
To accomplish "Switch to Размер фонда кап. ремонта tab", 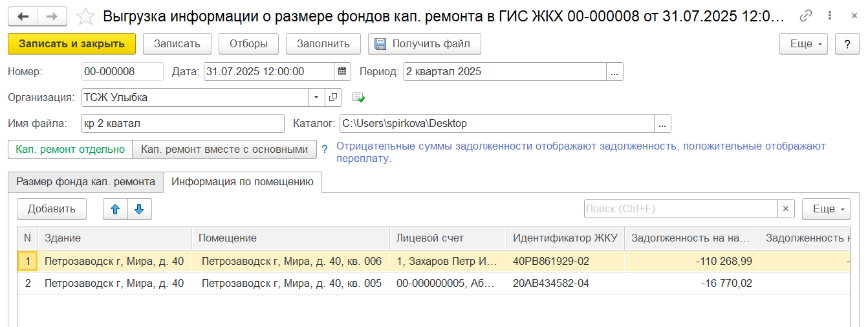I will click(x=85, y=182).
